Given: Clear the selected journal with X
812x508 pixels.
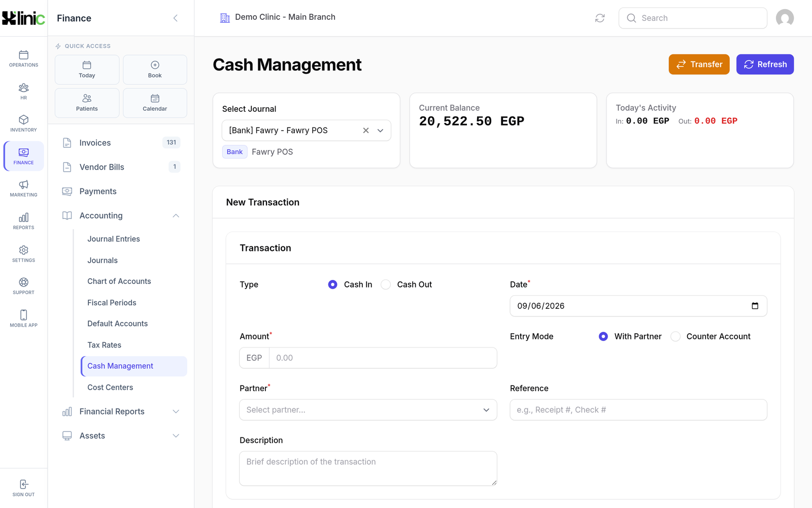Looking at the screenshot, I should click(365, 131).
